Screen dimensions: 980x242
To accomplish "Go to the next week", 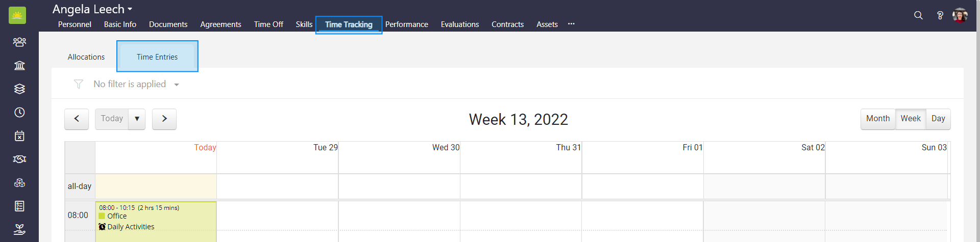I will point(164,119).
